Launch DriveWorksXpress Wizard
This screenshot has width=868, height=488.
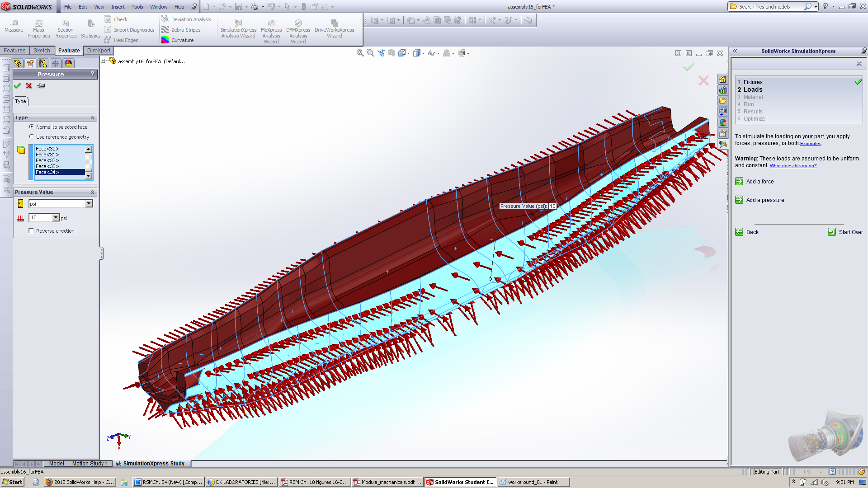[x=334, y=29]
